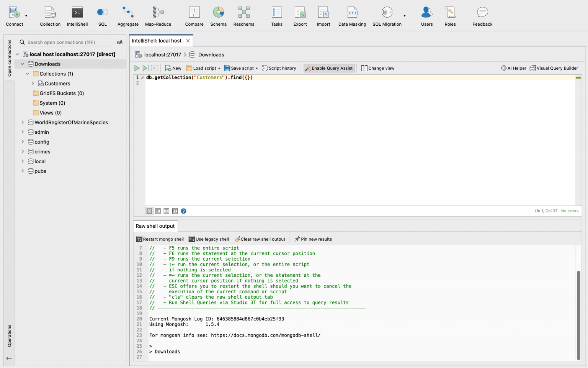Viewport: 588px width, 368px height.
Task: Select the Map-Reduce tool
Action: pos(158,15)
